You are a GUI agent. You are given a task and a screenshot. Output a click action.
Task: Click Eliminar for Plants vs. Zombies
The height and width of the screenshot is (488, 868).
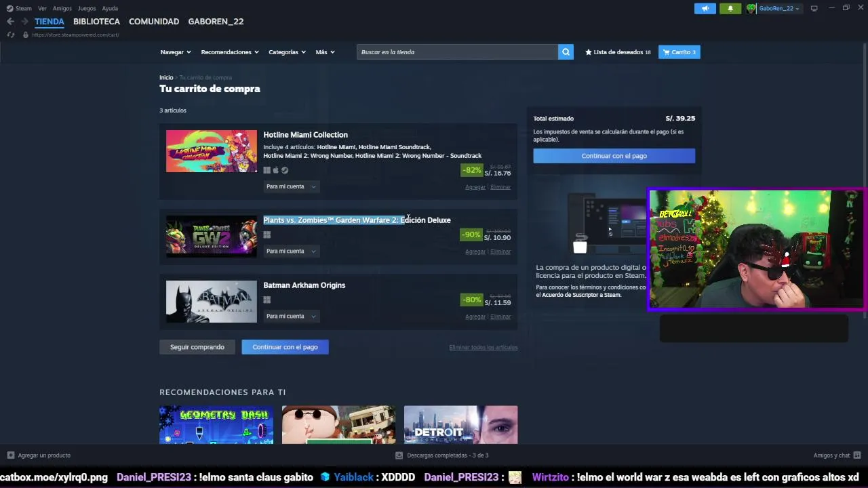pyautogui.click(x=500, y=252)
